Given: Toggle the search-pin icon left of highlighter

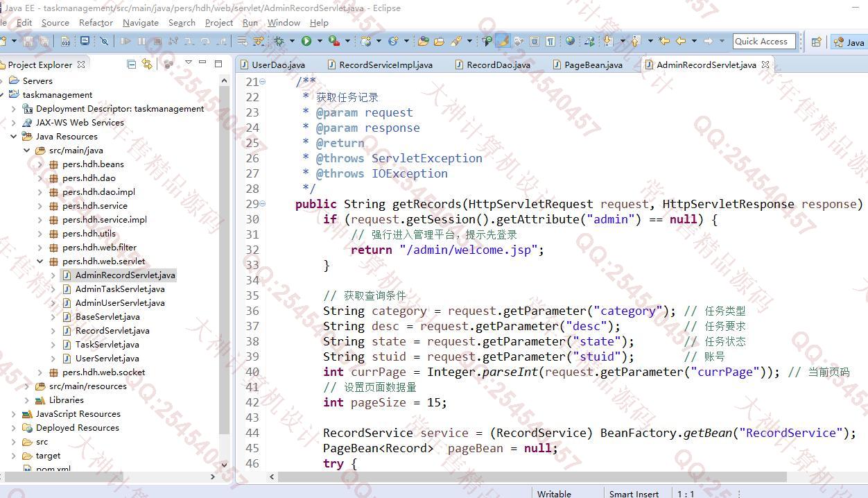Looking at the screenshot, I should pos(487,41).
